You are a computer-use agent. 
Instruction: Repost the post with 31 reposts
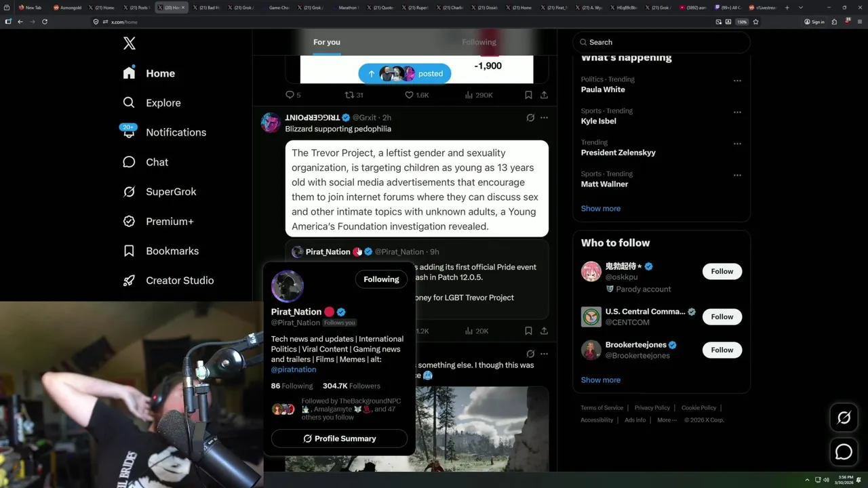point(354,95)
